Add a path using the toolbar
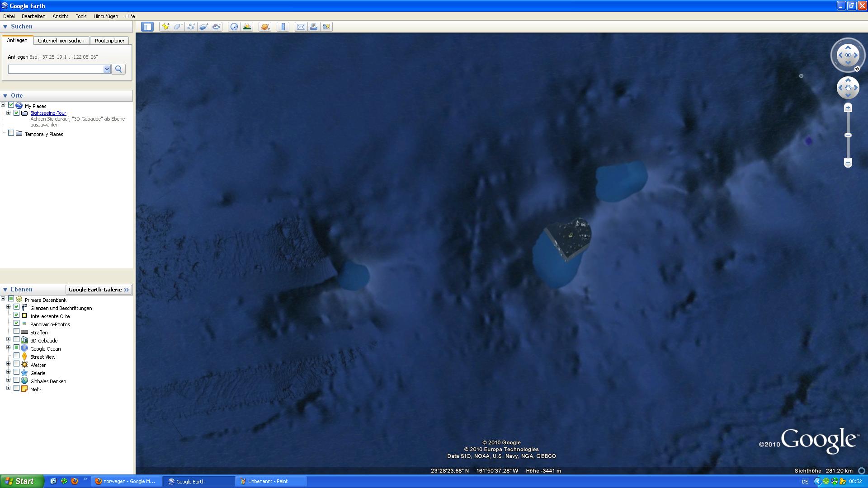The height and width of the screenshot is (488, 868). pos(191,27)
